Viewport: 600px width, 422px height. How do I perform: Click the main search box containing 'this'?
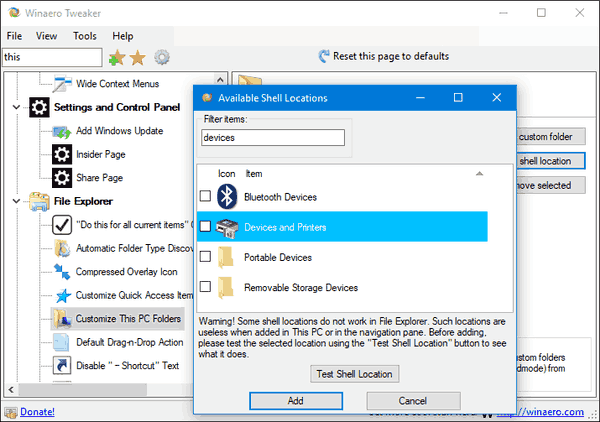pyautogui.click(x=52, y=57)
